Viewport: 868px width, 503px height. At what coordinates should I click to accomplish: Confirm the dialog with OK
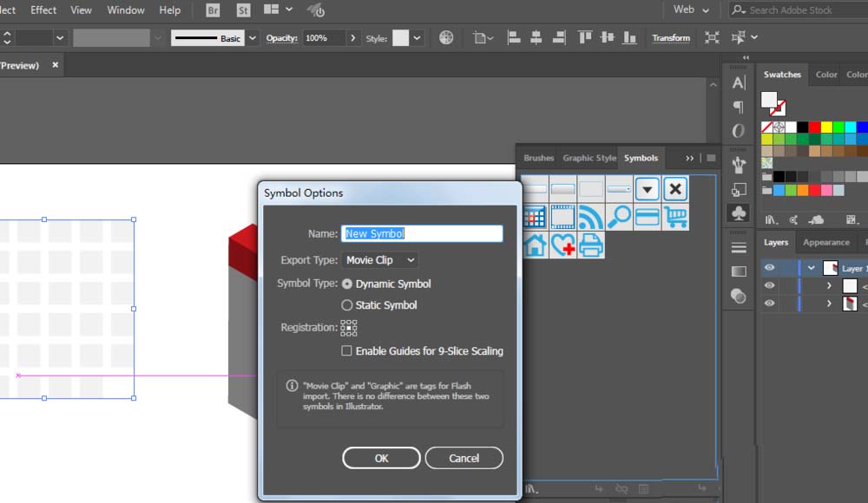[381, 458]
